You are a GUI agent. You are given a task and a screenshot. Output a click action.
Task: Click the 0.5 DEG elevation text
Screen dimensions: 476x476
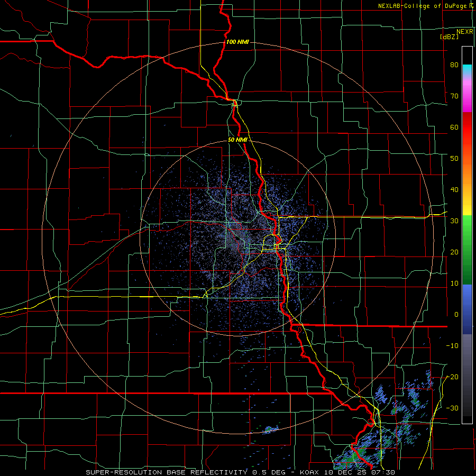269,472
